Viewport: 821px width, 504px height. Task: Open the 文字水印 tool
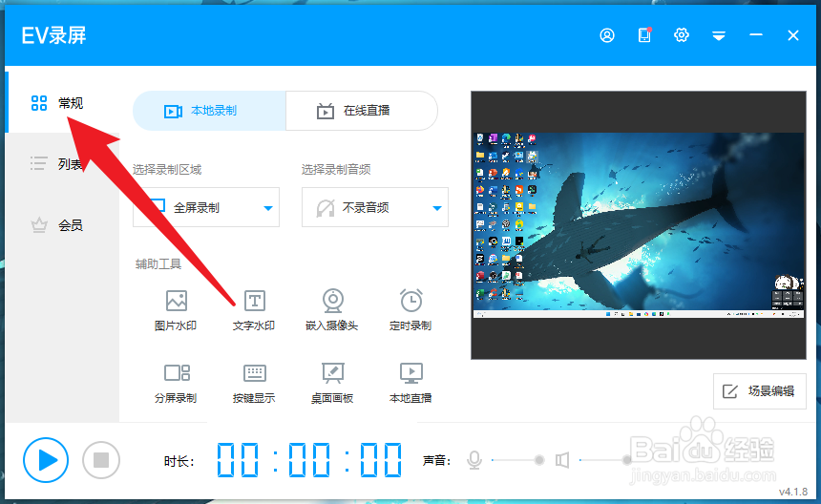254,310
